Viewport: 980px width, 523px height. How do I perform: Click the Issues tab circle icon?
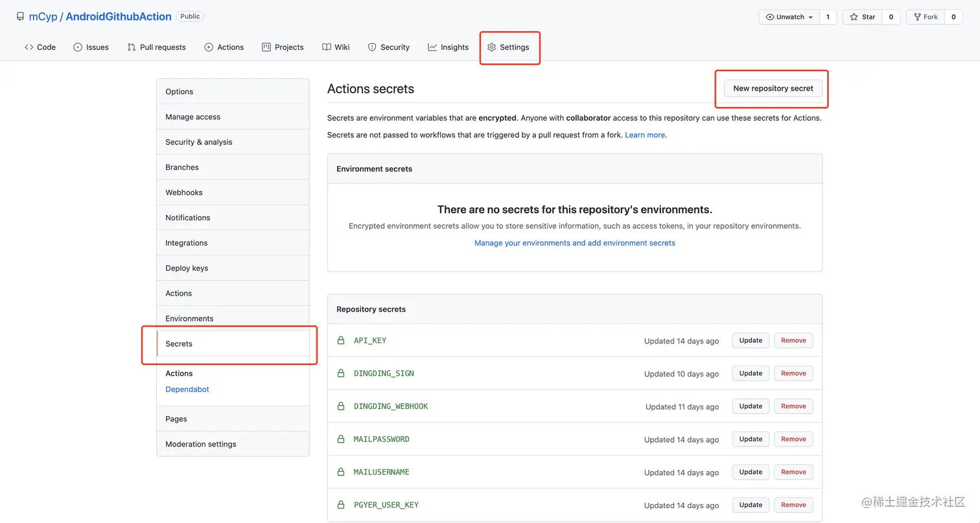tap(78, 47)
